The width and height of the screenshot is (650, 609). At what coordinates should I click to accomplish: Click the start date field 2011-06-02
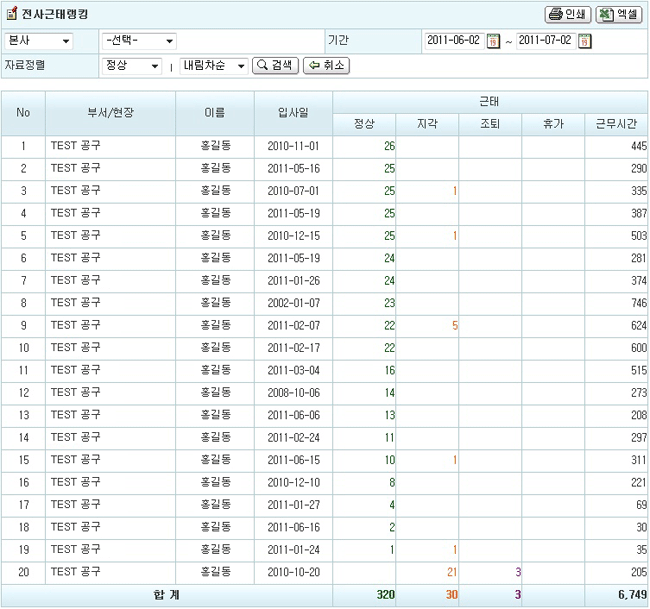point(454,40)
